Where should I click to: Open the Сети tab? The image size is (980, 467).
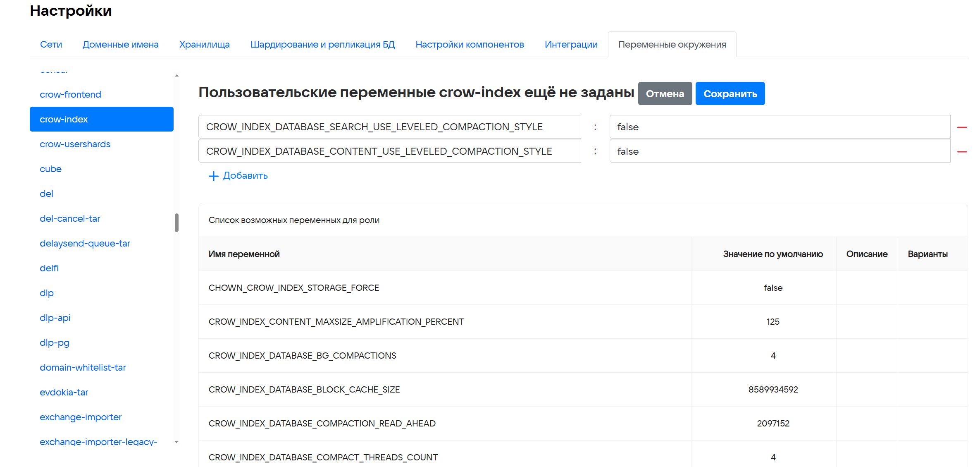(51, 45)
